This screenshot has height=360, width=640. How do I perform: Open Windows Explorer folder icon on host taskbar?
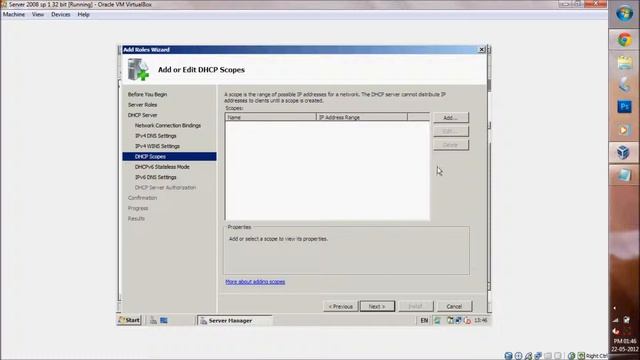tap(624, 62)
